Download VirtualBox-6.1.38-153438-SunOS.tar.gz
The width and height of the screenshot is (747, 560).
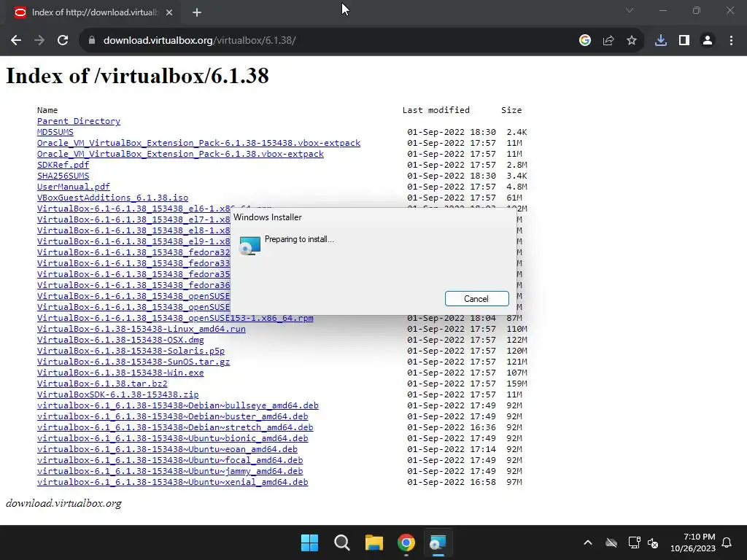133,362
